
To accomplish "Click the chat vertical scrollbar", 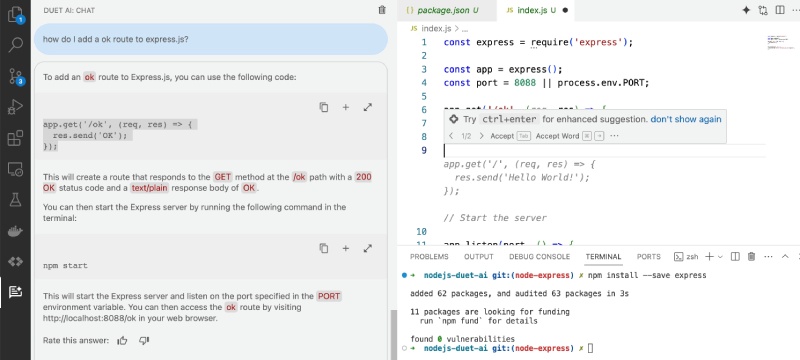I will pos(393,334).
